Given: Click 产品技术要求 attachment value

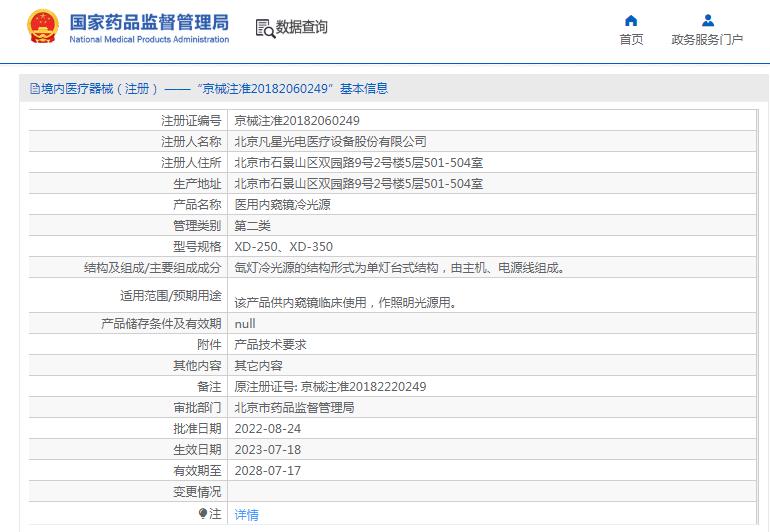Looking at the screenshot, I should (271, 345).
